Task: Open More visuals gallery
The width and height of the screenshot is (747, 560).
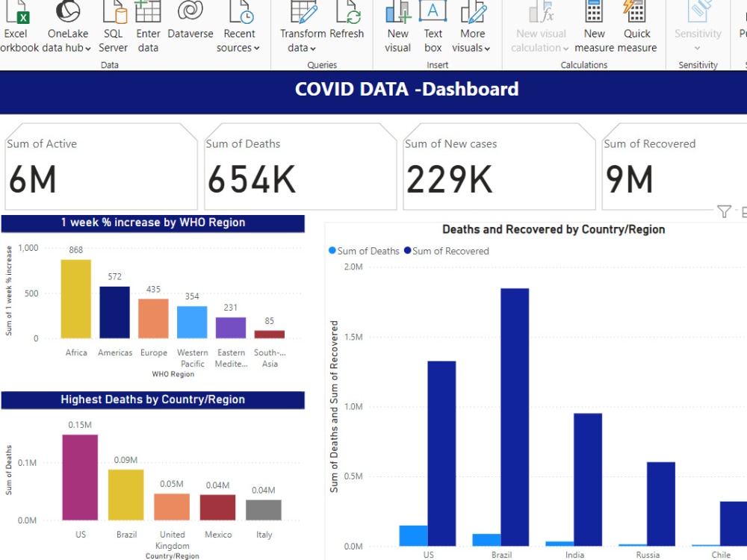Action: (471, 26)
